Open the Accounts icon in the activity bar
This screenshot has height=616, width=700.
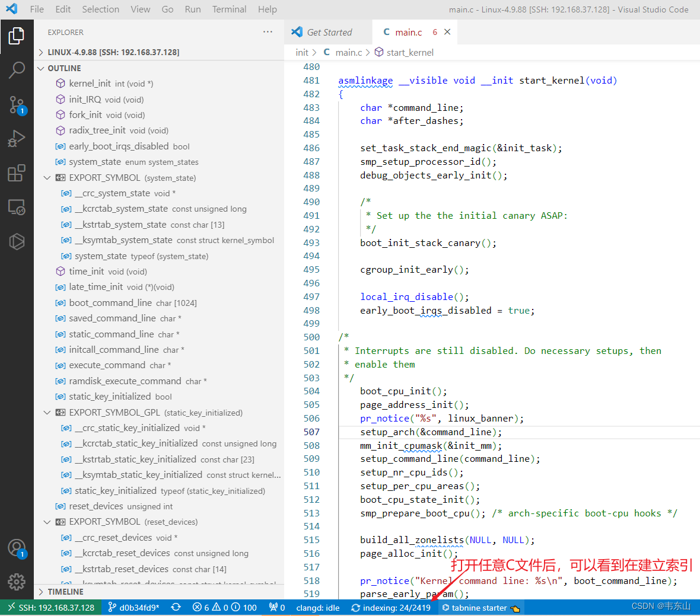(x=17, y=548)
